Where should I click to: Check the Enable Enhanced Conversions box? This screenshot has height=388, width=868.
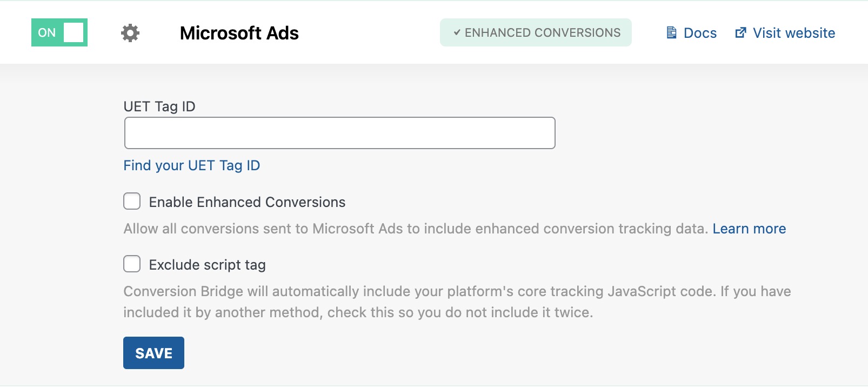pyautogui.click(x=131, y=201)
